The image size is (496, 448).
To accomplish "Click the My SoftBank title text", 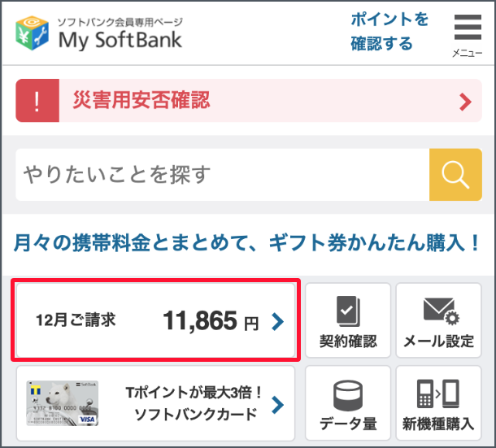I will [x=120, y=38].
